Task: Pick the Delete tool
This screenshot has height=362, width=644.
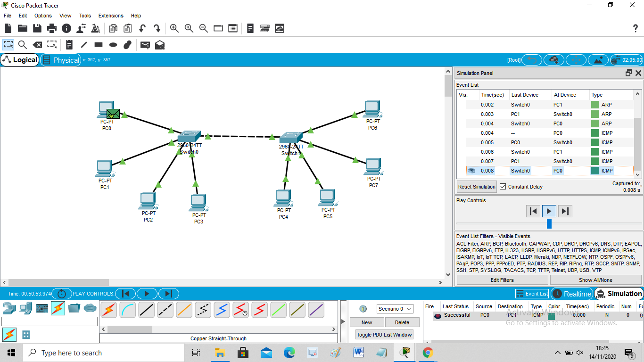Action: (x=37, y=45)
